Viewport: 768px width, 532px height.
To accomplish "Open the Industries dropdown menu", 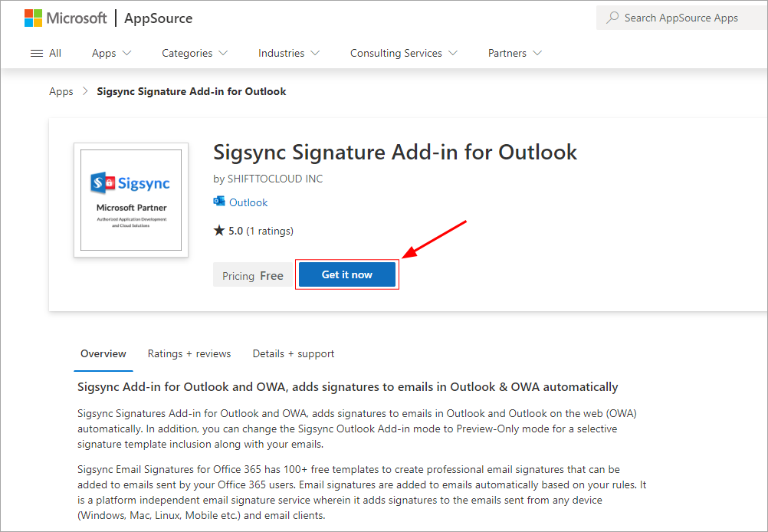I will (289, 53).
